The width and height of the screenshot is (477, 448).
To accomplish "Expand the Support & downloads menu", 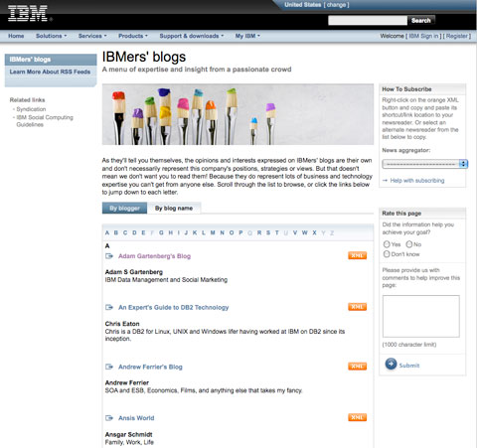I will pos(192,36).
